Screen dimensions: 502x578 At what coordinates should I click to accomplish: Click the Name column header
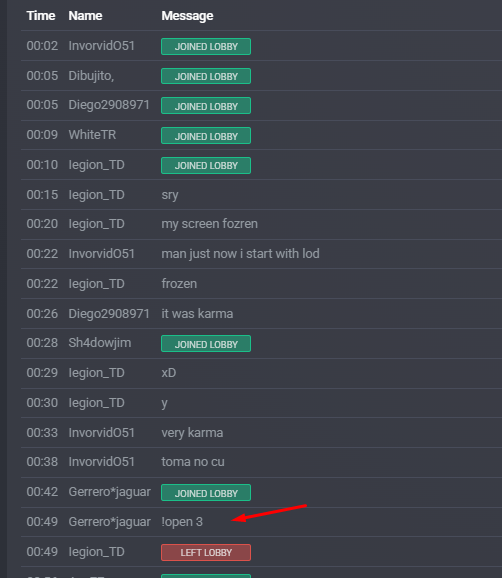[85, 16]
